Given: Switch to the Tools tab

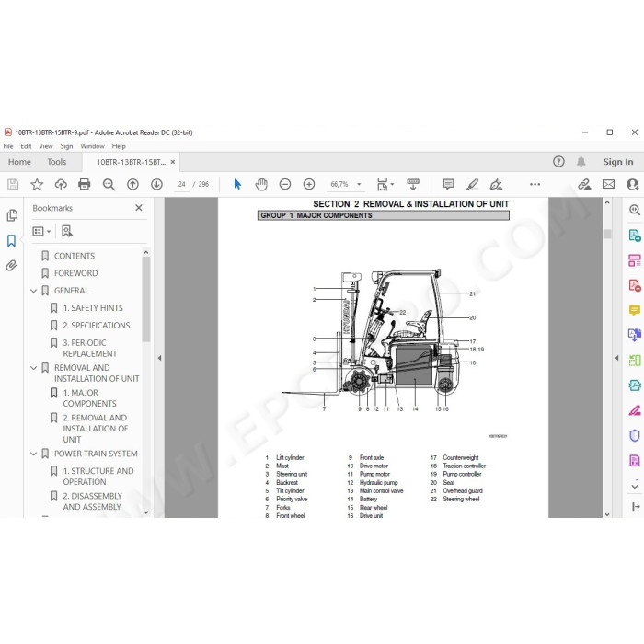Looking at the screenshot, I should coord(57,162).
